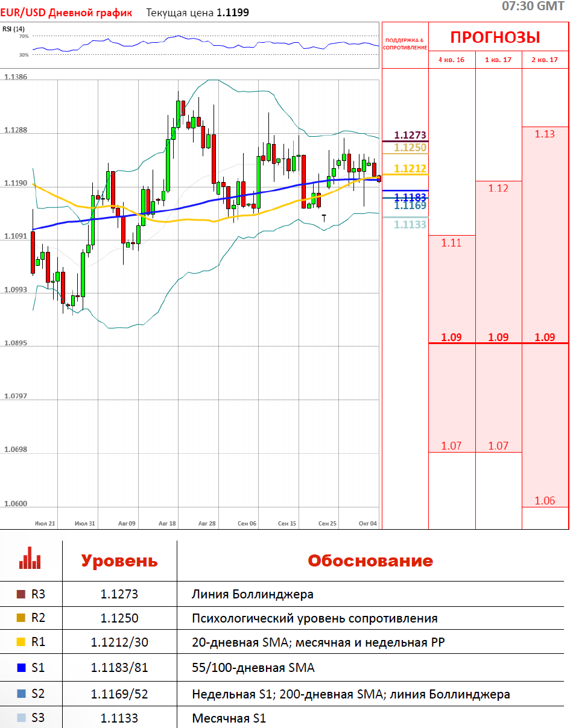Click the 'EUR/USD Дневной график' title
Viewport: 576px width, 728px height.
pyautogui.click(x=66, y=12)
